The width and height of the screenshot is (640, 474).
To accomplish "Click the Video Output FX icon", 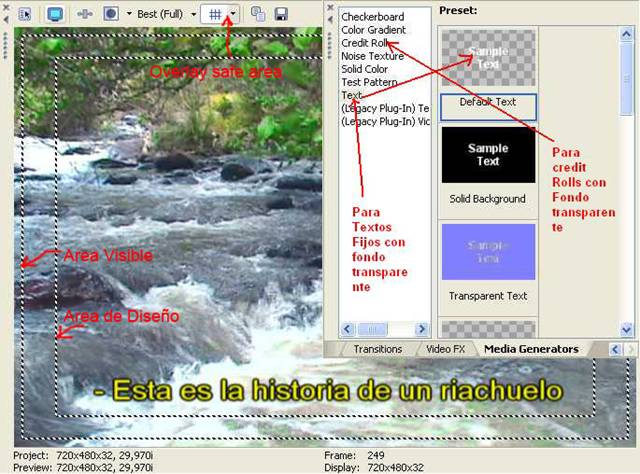I will point(85,14).
